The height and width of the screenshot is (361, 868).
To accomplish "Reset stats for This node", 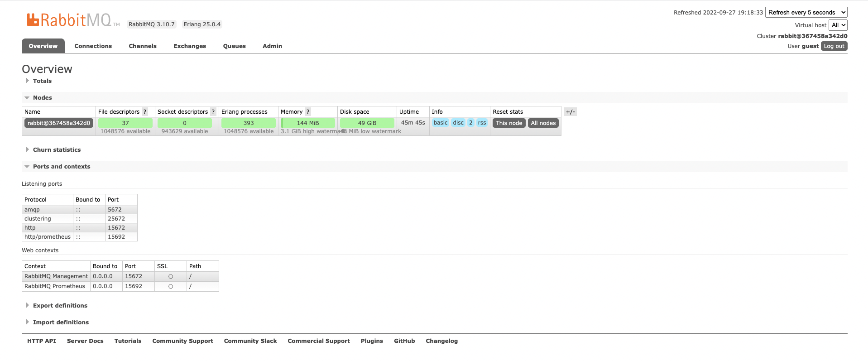I will (509, 123).
